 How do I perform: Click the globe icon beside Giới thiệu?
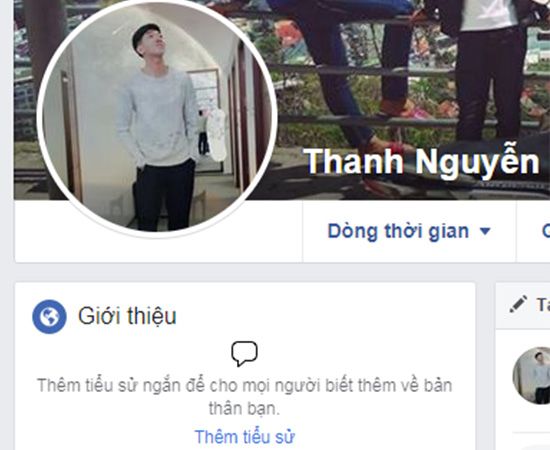point(49,316)
